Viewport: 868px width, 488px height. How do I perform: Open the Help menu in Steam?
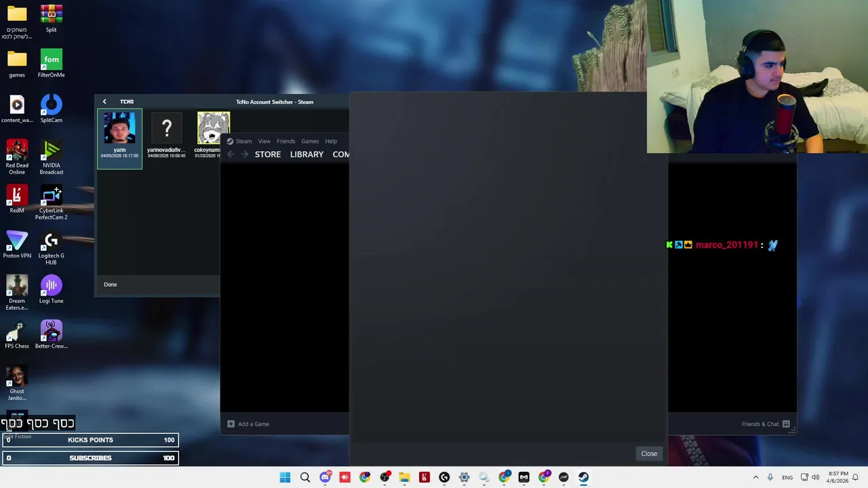[x=331, y=141]
